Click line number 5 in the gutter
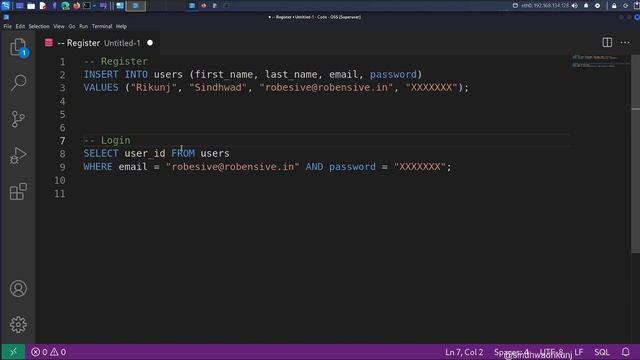The height and width of the screenshot is (360, 640). 62,114
